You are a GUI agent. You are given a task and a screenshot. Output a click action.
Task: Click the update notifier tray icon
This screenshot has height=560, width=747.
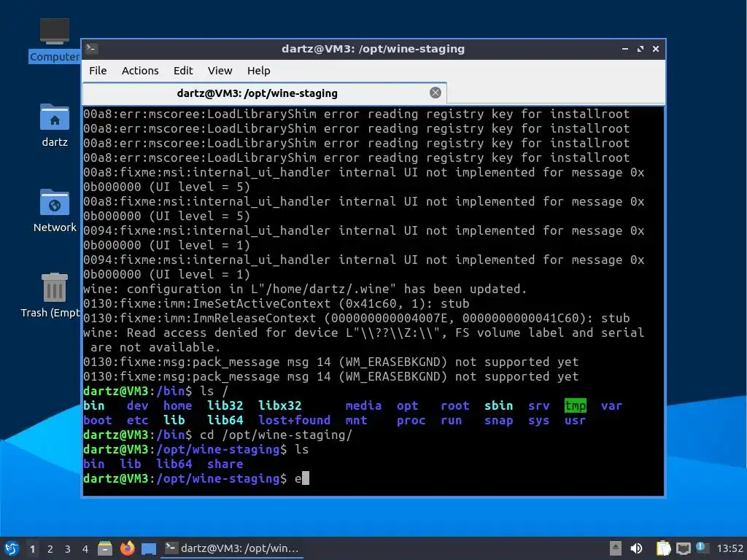point(703,548)
